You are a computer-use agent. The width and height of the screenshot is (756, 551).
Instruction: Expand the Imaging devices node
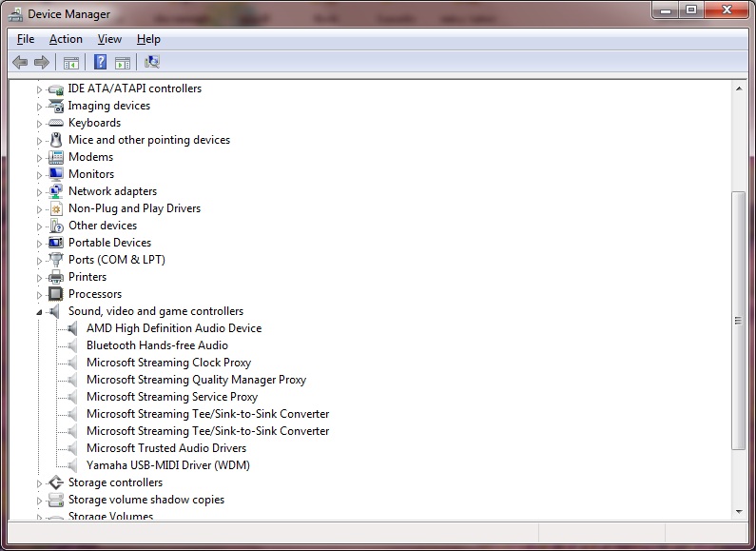tap(40, 107)
